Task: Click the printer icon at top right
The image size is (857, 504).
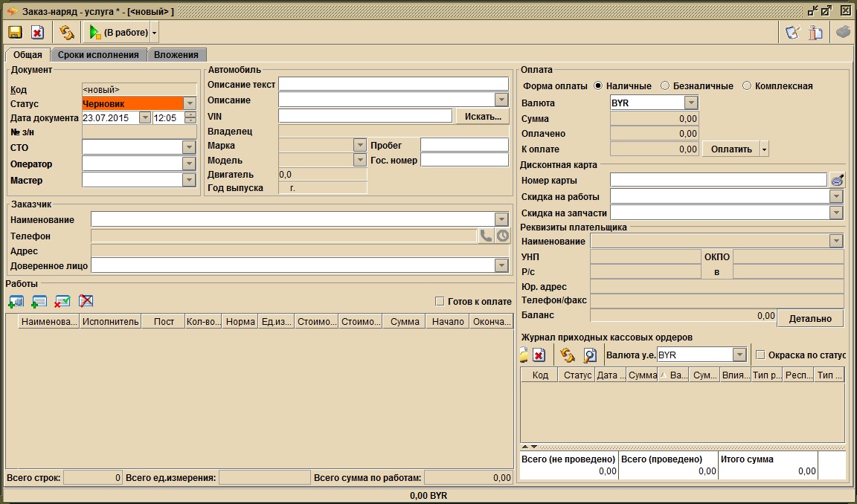Action: pyautogui.click(x=844, y=32)
